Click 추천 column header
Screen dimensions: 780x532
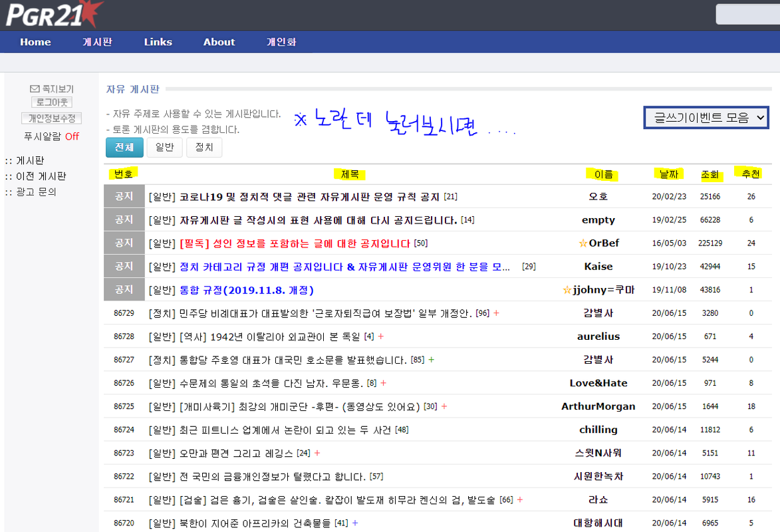coord(751,174)
